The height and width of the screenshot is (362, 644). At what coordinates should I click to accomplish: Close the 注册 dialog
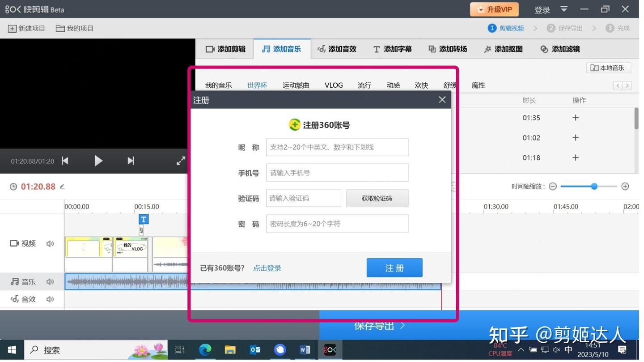tap(442, 100)
